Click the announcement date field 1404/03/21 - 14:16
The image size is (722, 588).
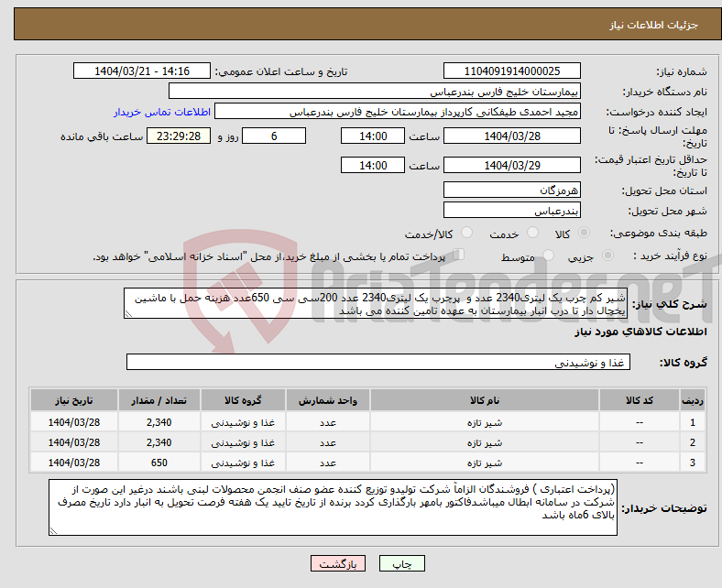click(x=142, y=71)
